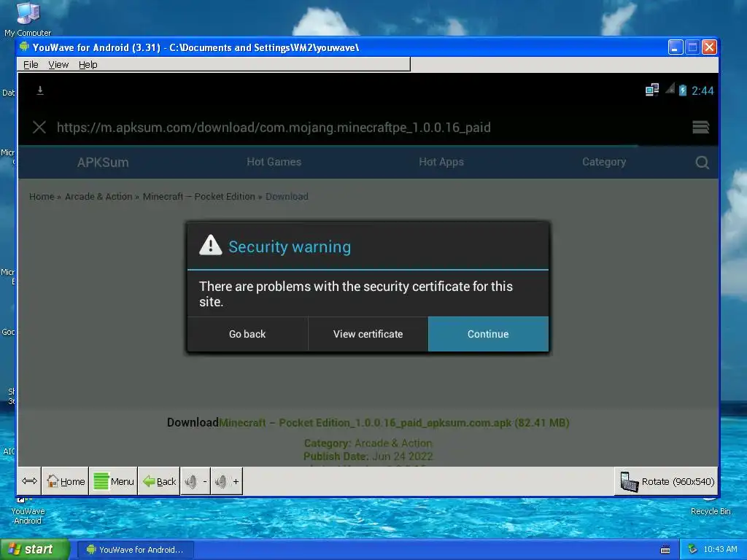Click Home breadcrumb link
Image resolution: width=747 pixels, height=560 pixels.
pyautogui.click(x=42, y=197)
